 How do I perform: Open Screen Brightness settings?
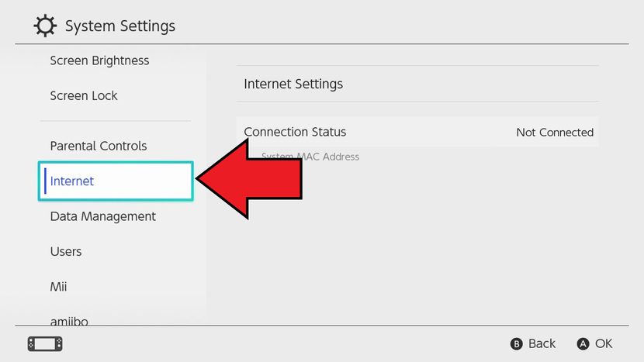click(x=99, y=60)
